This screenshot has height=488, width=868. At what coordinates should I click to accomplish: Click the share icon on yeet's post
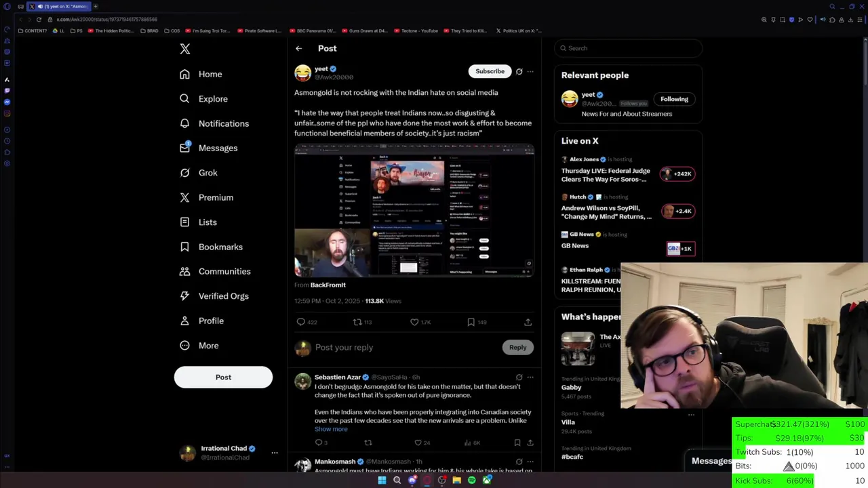(528, 322)
